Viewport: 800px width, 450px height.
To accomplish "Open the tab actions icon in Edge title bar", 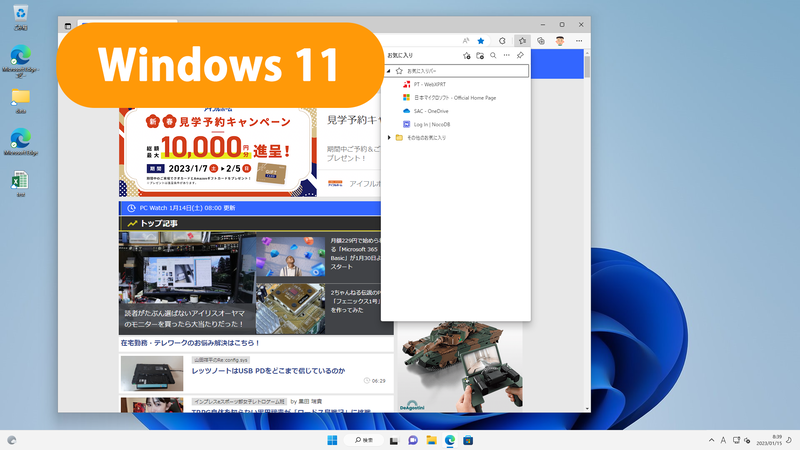I will click(68, 26).
